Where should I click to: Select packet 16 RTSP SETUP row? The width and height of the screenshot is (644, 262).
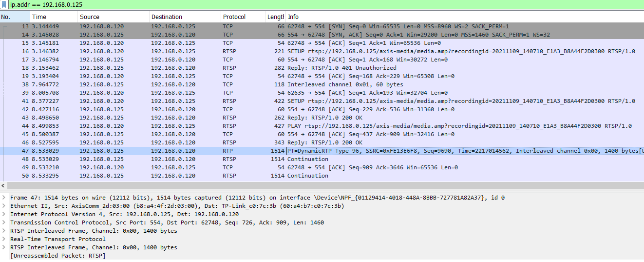pyautogui.click(x=322, y=51)
